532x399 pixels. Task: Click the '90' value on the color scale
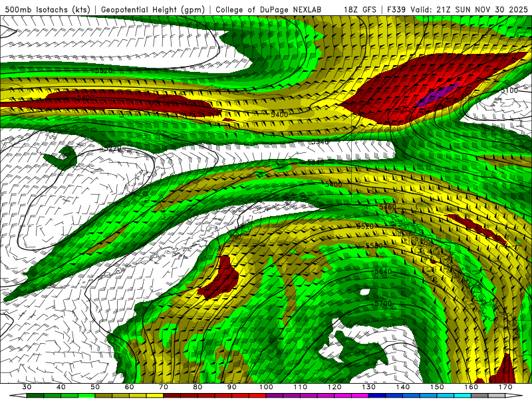coord(231,387)
